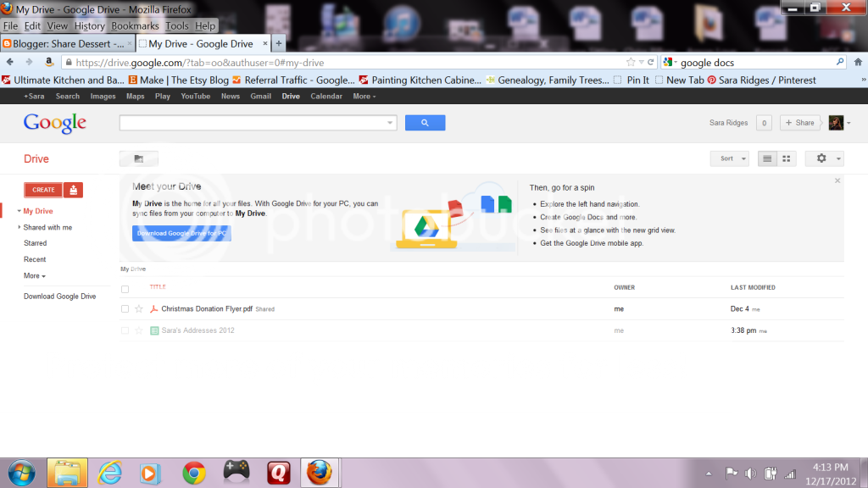
Task: Open Sara Ridges / Pinterest bookmark
Action: tap(762, 80)
